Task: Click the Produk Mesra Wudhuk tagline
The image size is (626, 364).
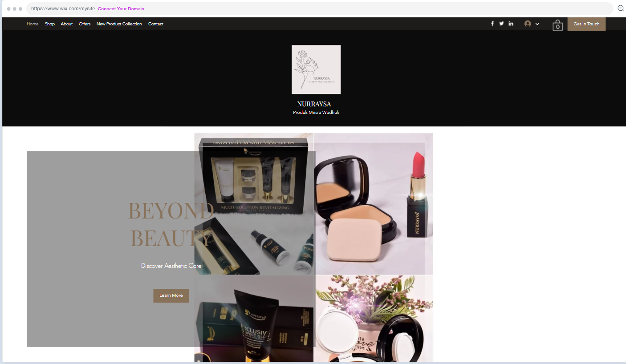Action: tap(316, 113)
